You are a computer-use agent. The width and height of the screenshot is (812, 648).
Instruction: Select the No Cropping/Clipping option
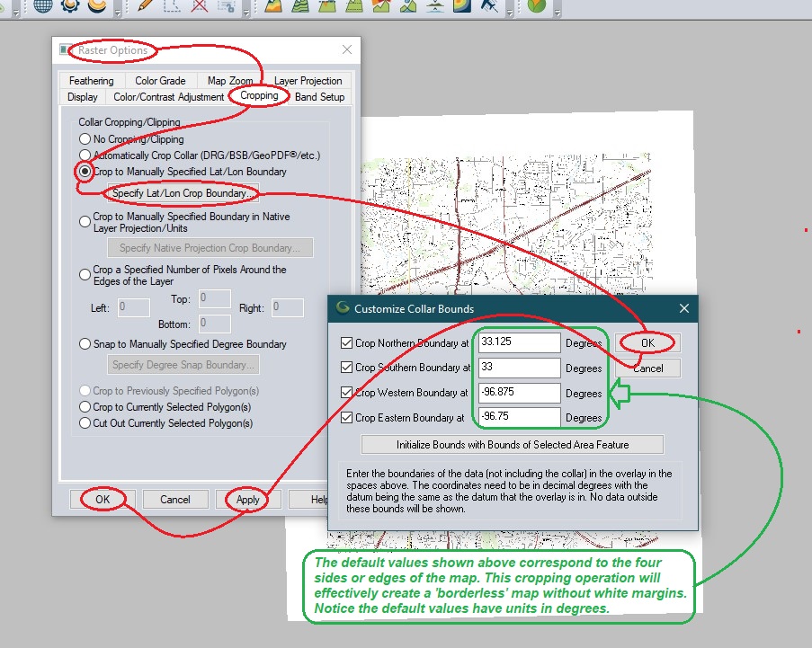(85, 139)
